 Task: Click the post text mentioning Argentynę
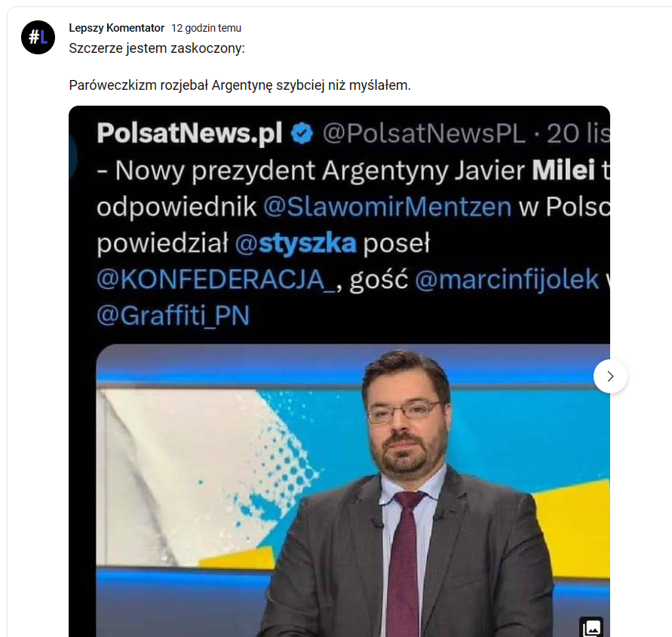(240, 85)
